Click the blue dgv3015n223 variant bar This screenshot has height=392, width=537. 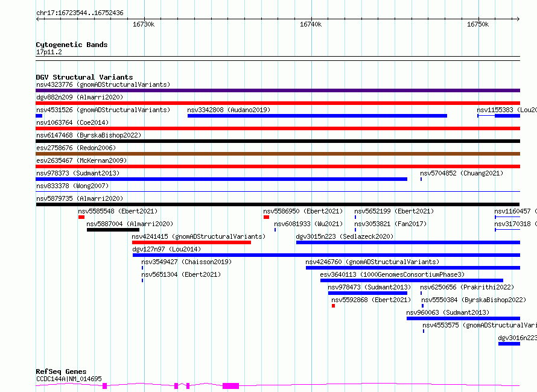pyautogui.click(x=408, y=242)
